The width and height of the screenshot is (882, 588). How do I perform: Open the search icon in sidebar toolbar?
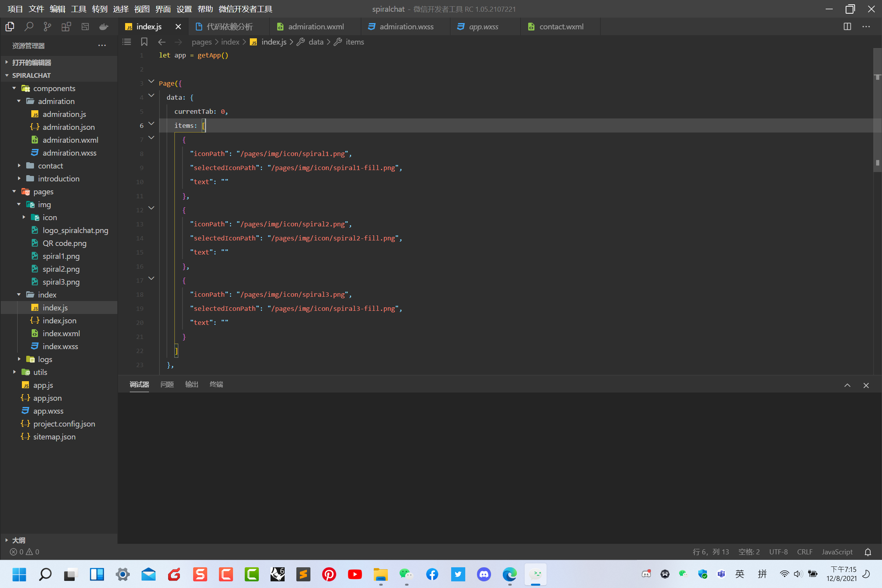(x=29, y=27)
